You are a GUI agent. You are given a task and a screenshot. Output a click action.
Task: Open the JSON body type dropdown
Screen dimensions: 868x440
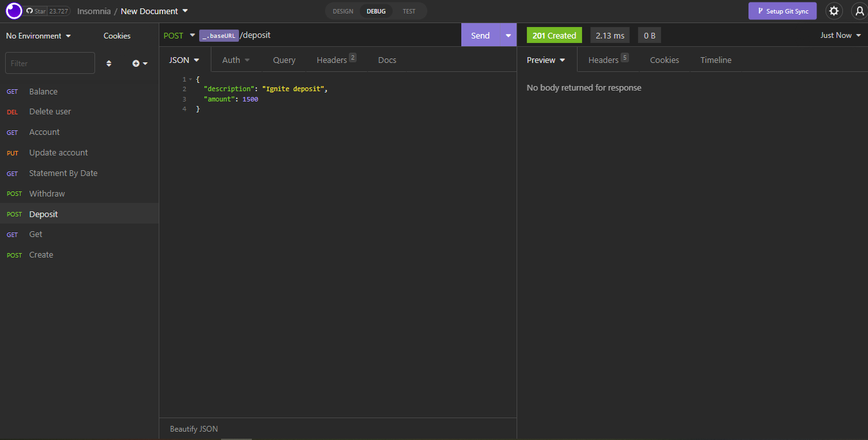pyautogui.click(x=184, y=60)
